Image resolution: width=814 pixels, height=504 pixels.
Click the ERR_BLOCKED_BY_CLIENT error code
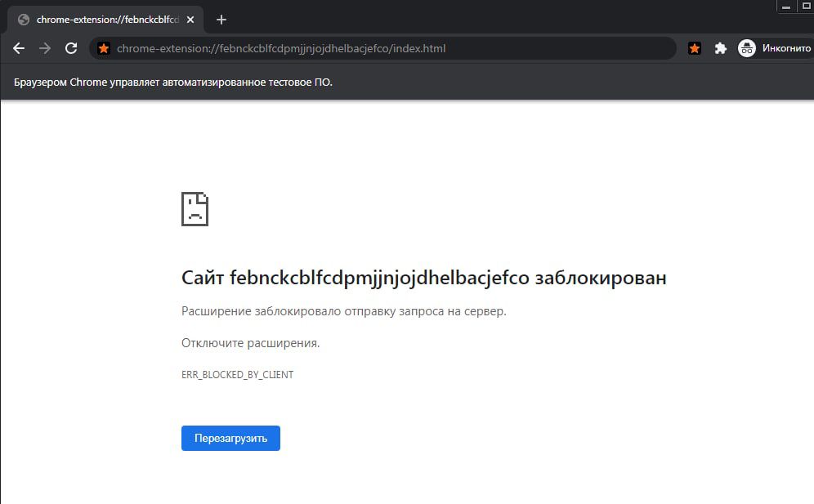pos(237,375)
